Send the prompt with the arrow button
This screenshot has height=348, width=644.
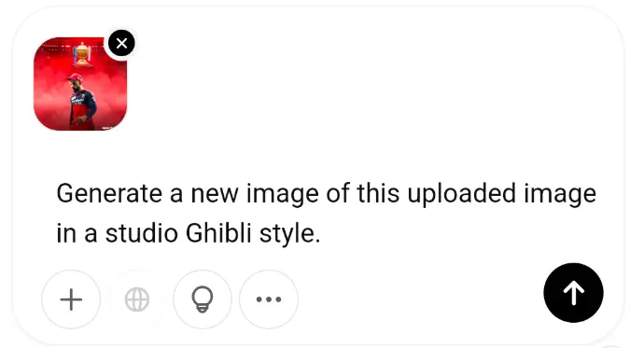(x=573, y=293)
